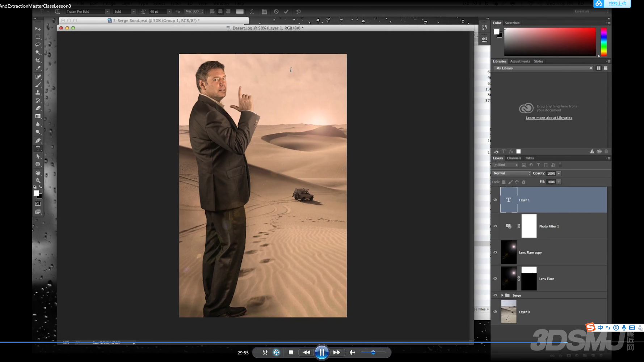Select the Crop tool
644x362 pixels.
(38, 60)
